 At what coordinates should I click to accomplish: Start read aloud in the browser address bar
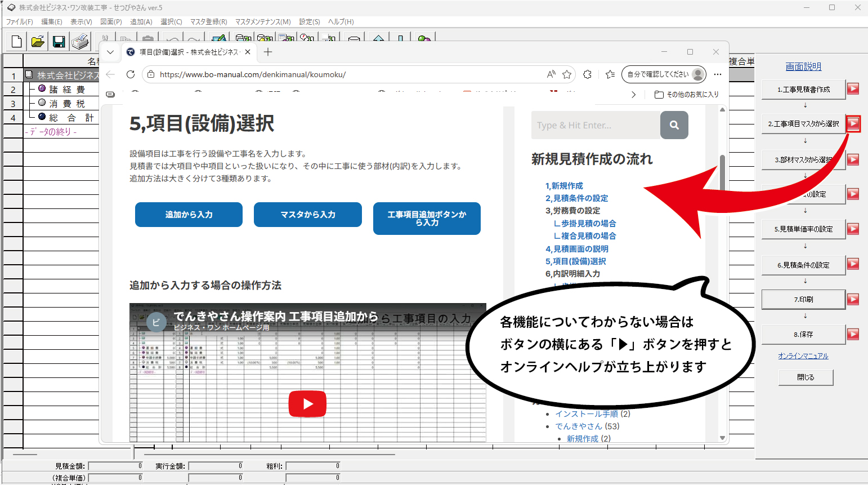coord(551,74)
